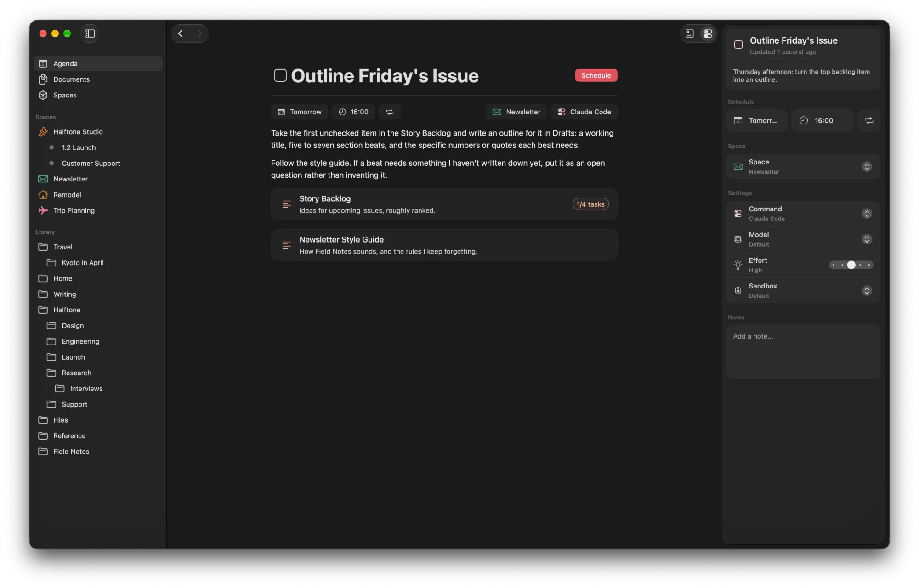
Task: Click the 16:00 time chip under the title
Action: [353, 112]
